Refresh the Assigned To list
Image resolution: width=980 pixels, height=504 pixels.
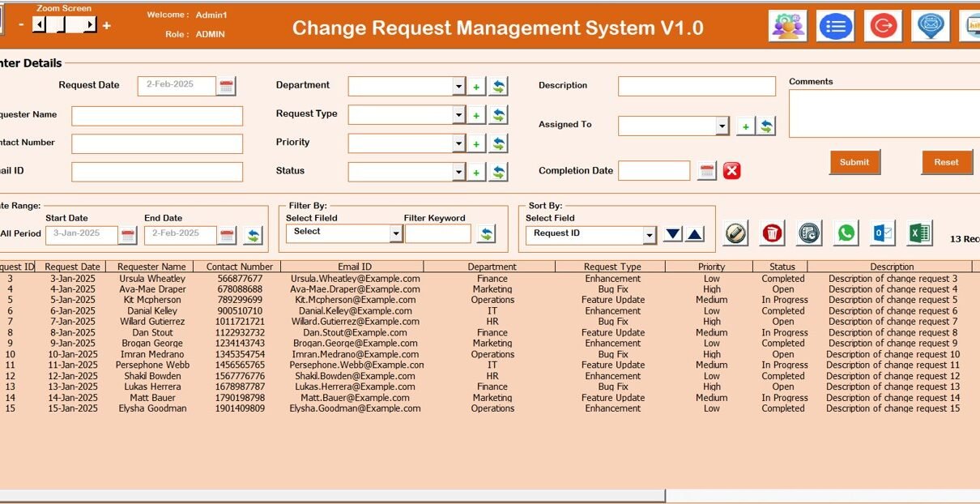766,126
